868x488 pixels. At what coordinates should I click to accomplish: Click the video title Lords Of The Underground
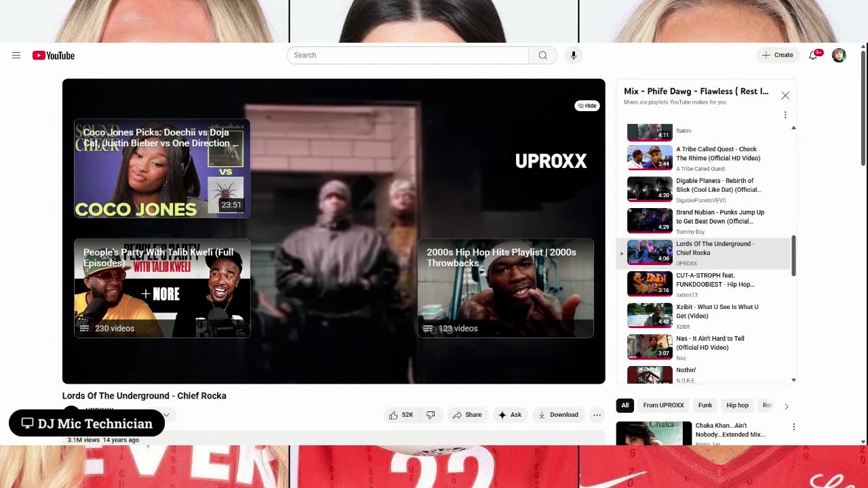[x=144, y=396]
